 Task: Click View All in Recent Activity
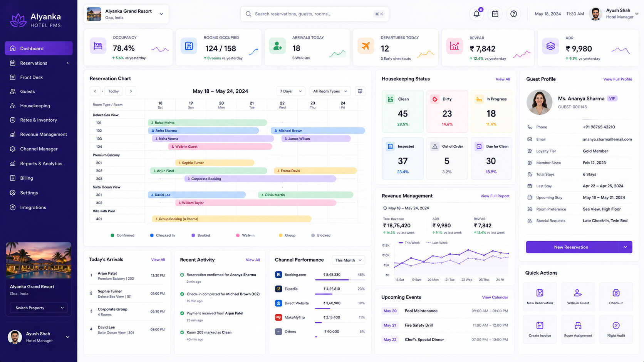pos(253,260)
